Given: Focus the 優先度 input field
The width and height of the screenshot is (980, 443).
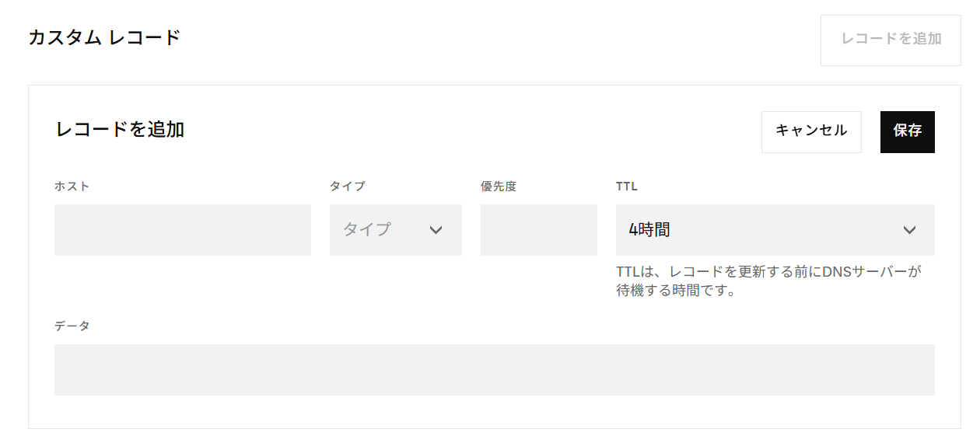Looking at the screenshot, I should coord(539,230).
